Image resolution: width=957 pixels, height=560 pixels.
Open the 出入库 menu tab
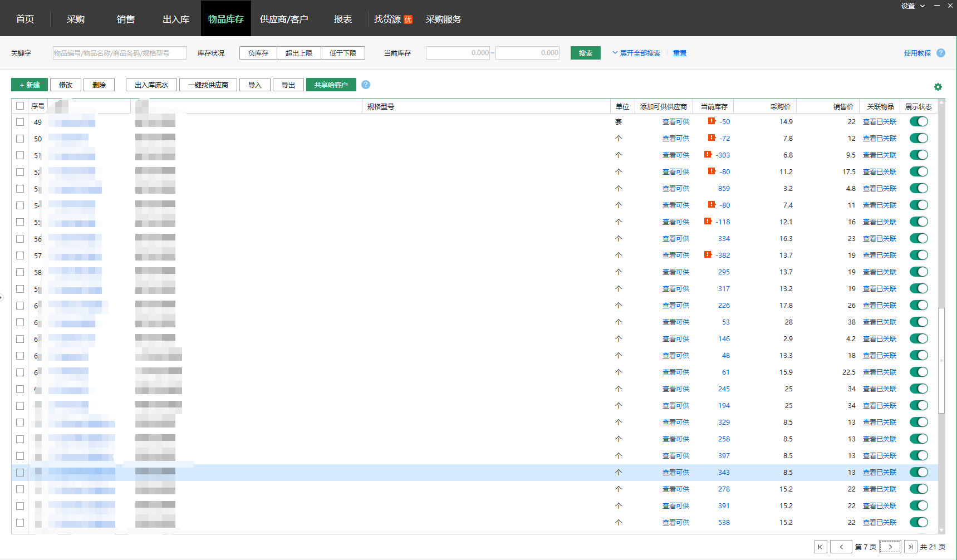(176, 19)
